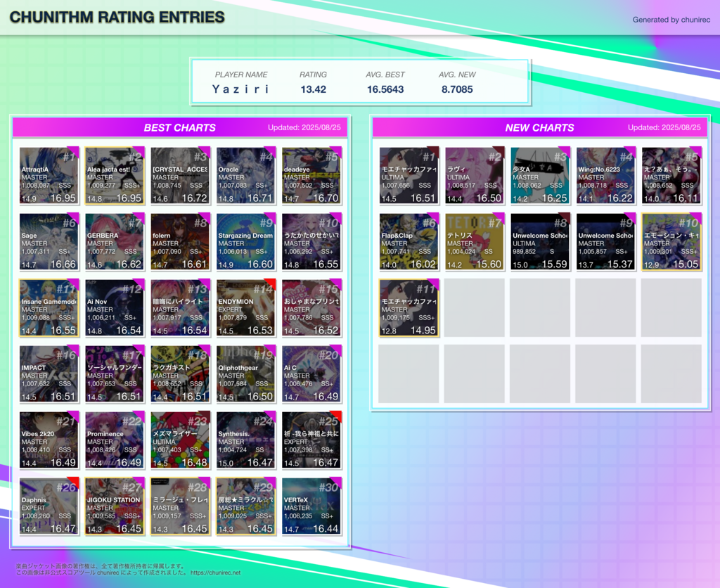
Task: Select the Alea jacta est! chart card
Action: [x=115, y=176]
